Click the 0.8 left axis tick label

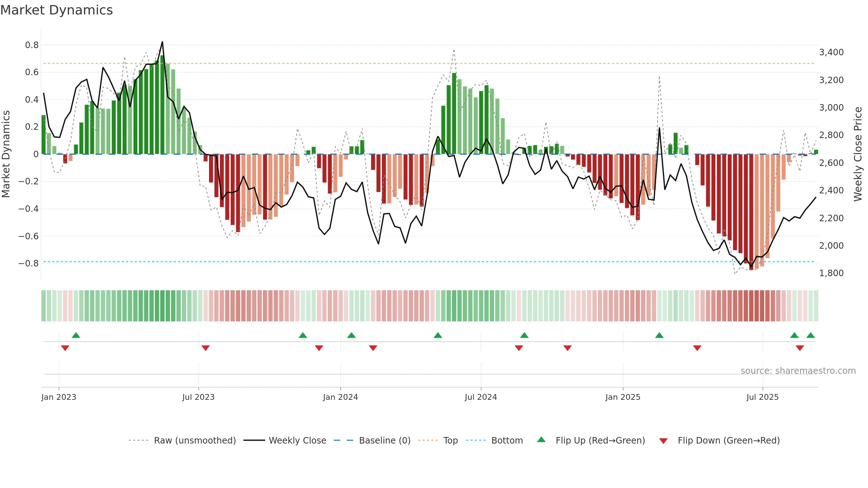tap(32, 45)
